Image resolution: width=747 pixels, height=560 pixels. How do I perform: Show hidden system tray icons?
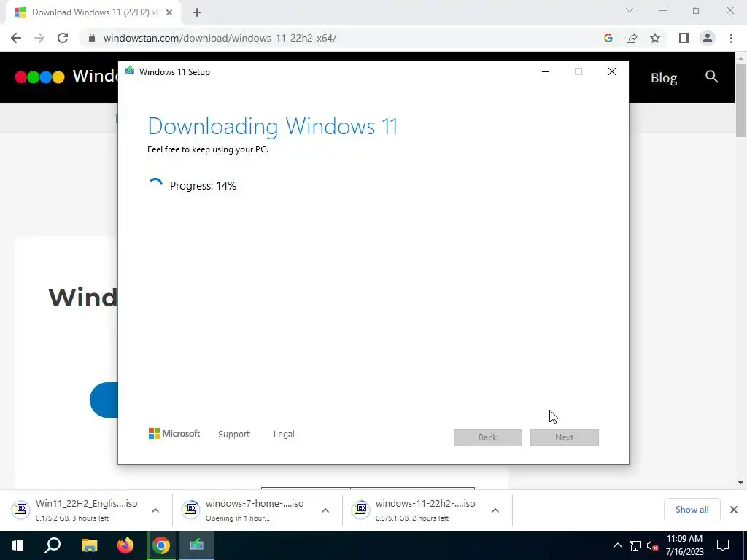pyautogui.click(x=617, y=545)
